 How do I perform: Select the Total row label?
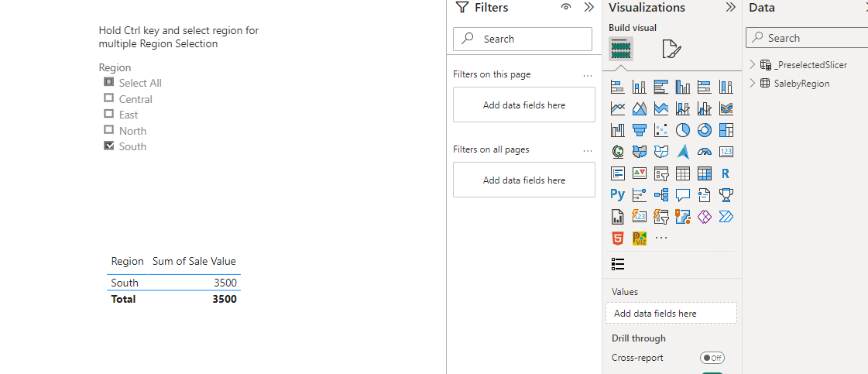tap(123, 300)
